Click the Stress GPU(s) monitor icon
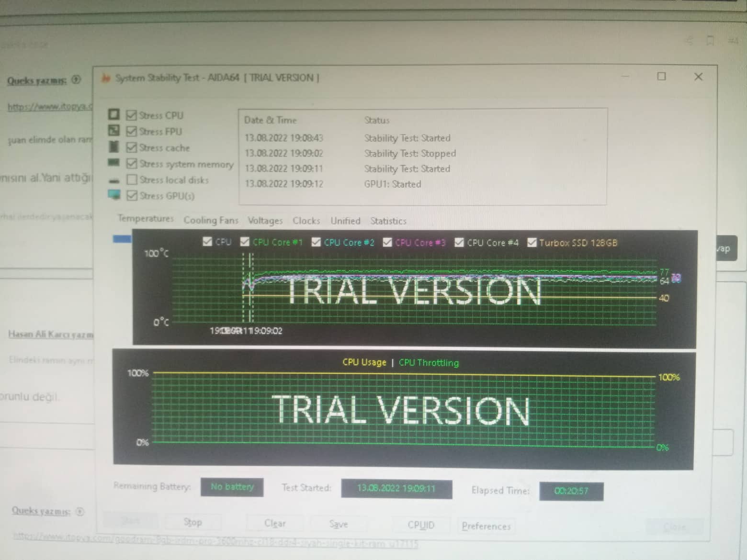Screen dimensions: 747x560 click(x=114, y=195)
